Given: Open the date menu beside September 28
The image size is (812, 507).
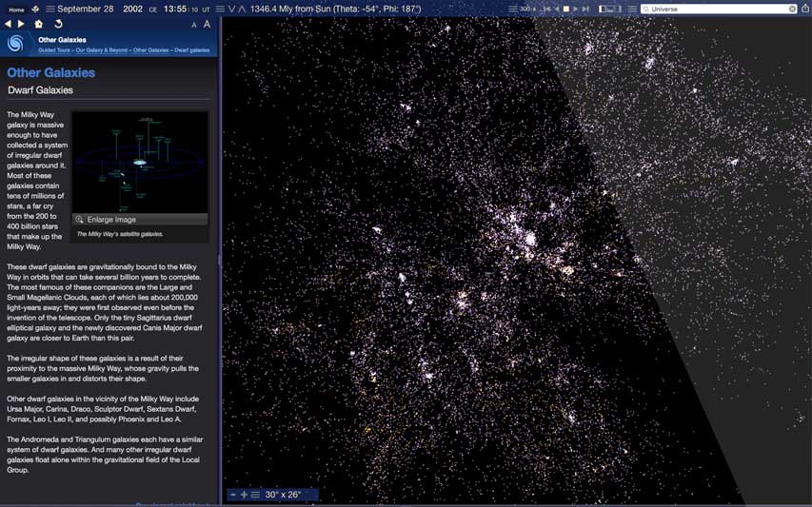Looking at the screenshot, I should 50,9.
